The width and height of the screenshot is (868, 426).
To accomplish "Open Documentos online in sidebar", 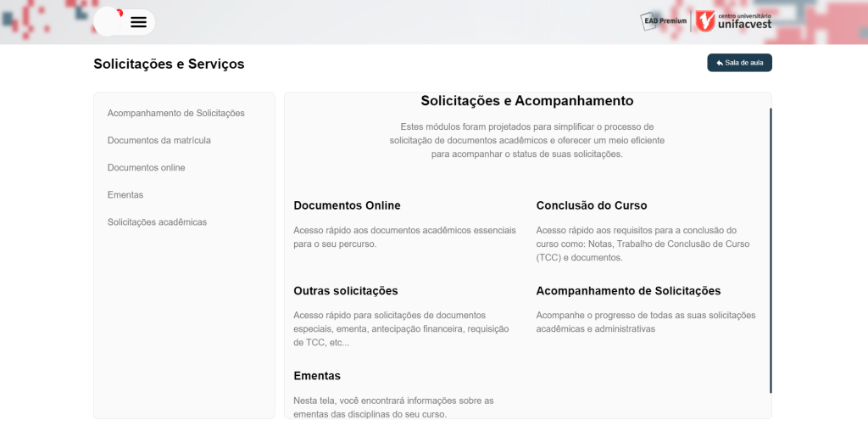I will 146,167.
